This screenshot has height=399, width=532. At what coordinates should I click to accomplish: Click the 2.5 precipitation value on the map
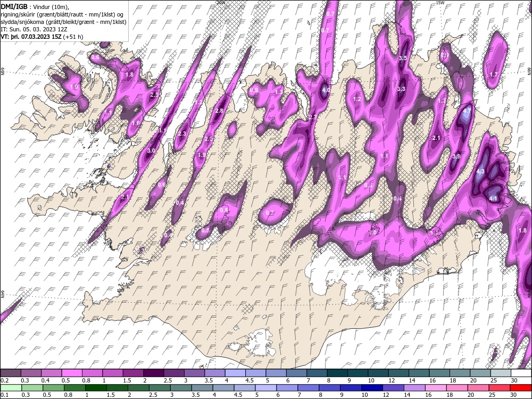point(154,95)
